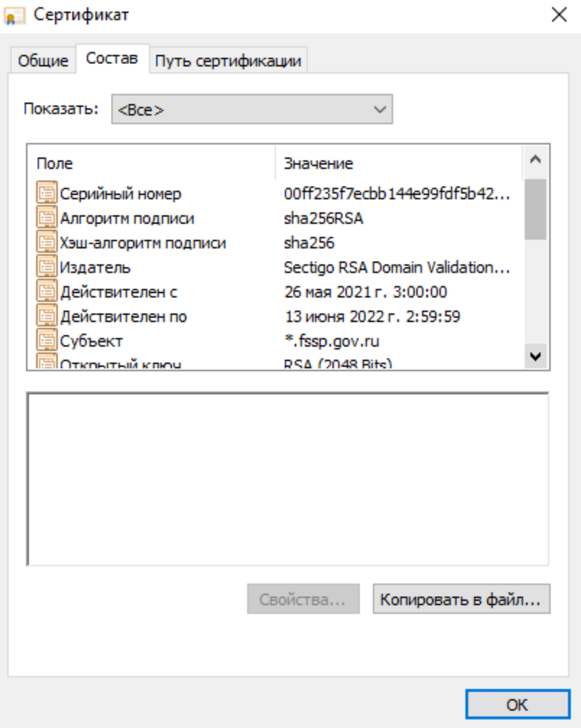The width and height of the screenshot is (581, 728).
Task: Click the Копировать в файл button
Action: [461, 599]
